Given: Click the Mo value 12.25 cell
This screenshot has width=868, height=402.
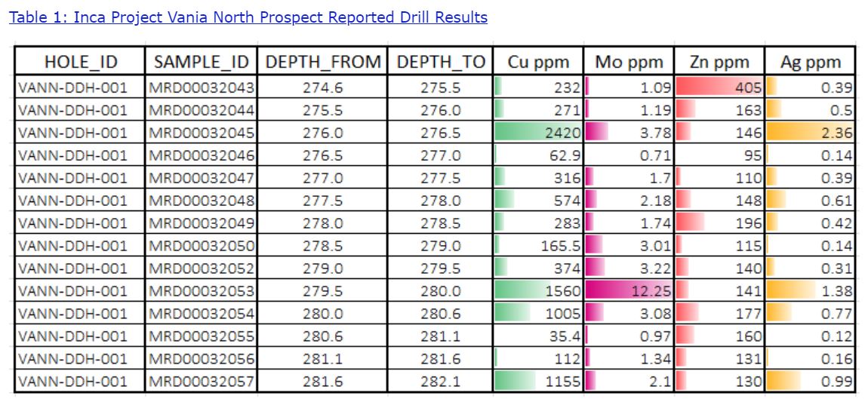Looking at the screenshot, I should [629, 291].
